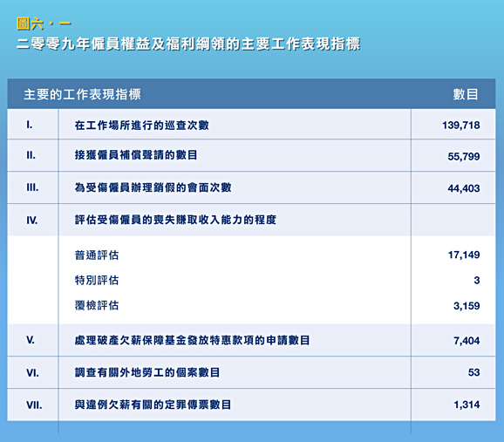Click the text 為受傷僱員辦理銷假的會面次數
Viewport: 504px width, 442px height.
point(153,187)
